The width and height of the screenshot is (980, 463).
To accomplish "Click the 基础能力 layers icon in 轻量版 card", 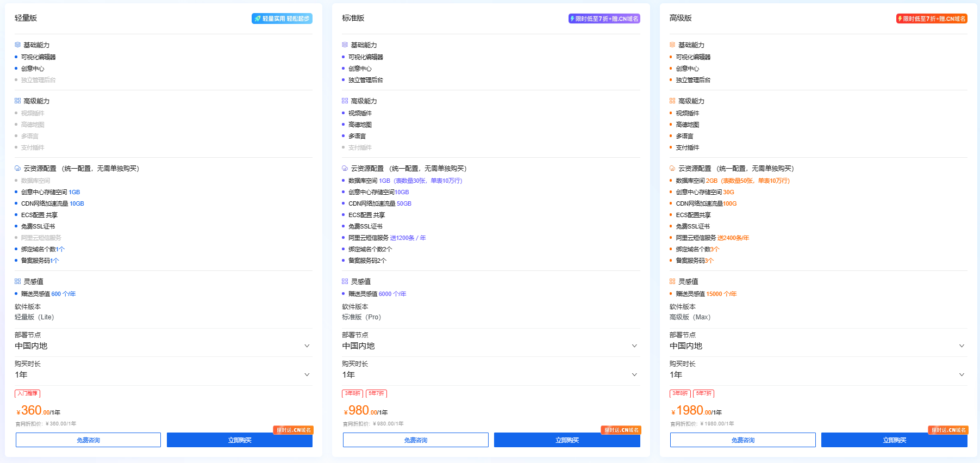I will pos(17,45).
